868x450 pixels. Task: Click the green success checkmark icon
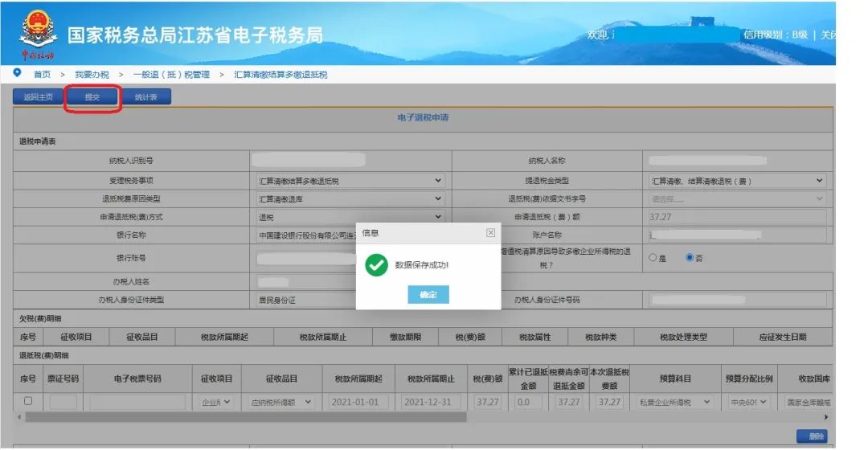coord(376,265)
